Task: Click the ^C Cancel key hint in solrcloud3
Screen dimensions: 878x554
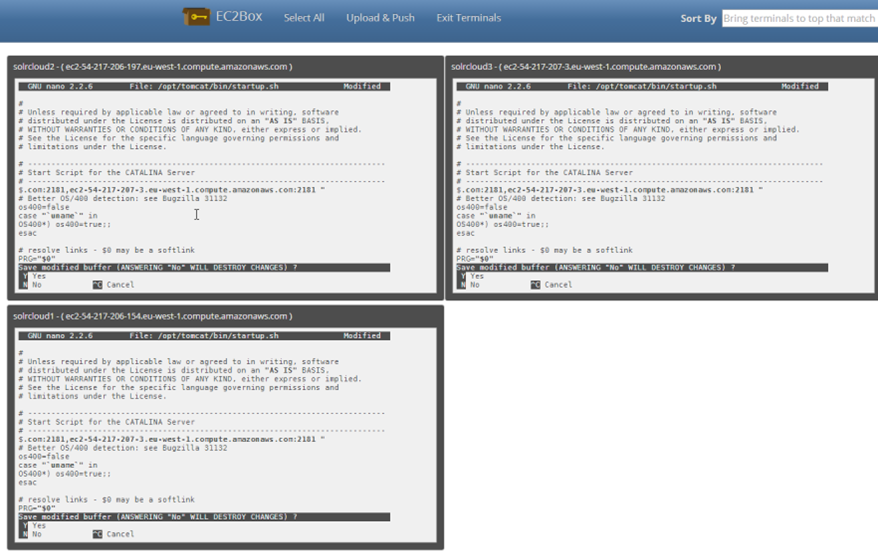Action: coord(535,285)
